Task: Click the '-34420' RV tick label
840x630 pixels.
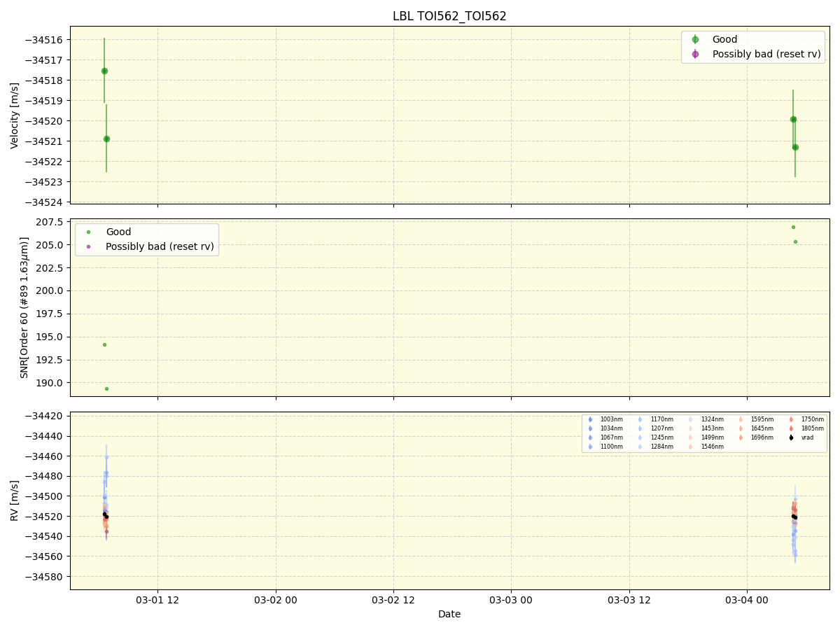Action: (43, 416)
